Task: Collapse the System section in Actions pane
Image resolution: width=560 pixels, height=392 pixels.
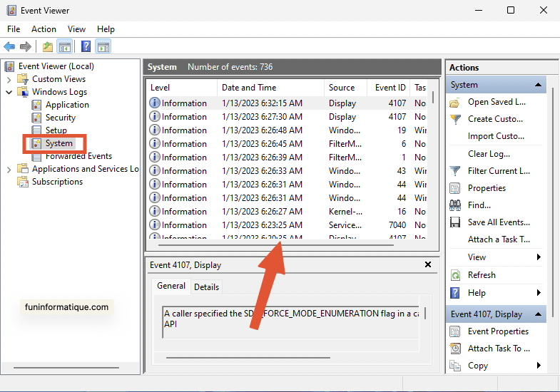Action: pos(538,85)
